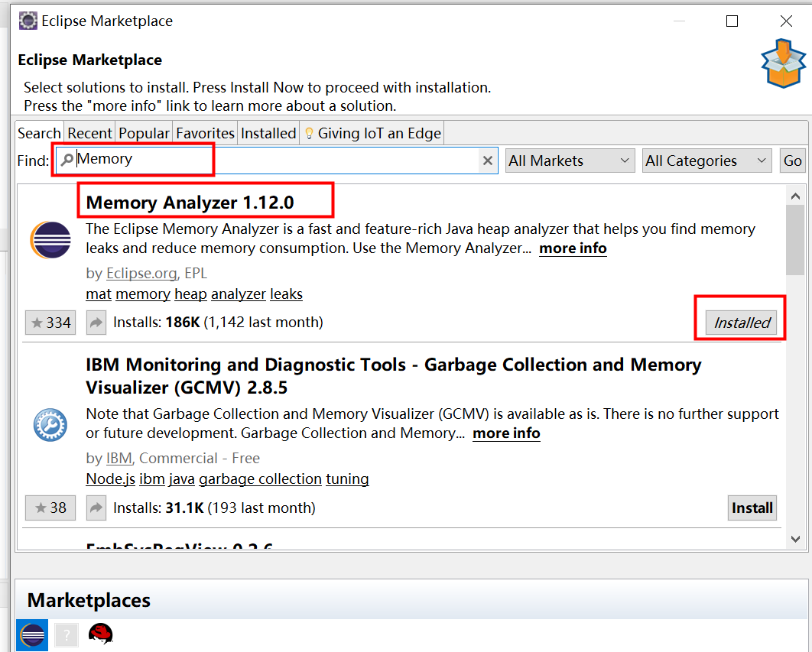812x652 pixels.
Task: Select the unknown question-mark marketplace icon
Action: [x=67, y=635]
